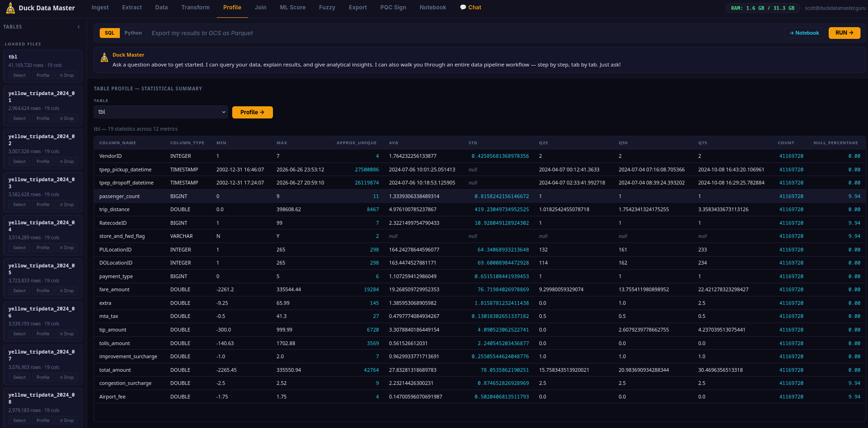Click approx unique value 27500086
Viewport: 868px width, 428px height.
(367, 170)
